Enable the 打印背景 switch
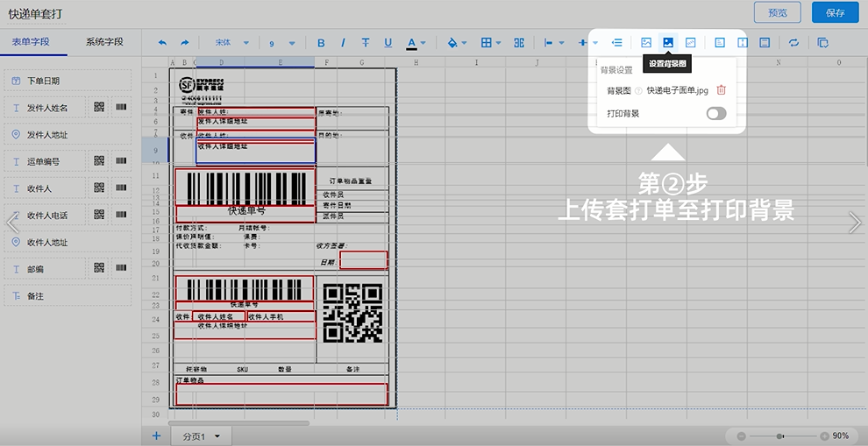The height and width of the screenshot is (446, 868). point(716,114)
